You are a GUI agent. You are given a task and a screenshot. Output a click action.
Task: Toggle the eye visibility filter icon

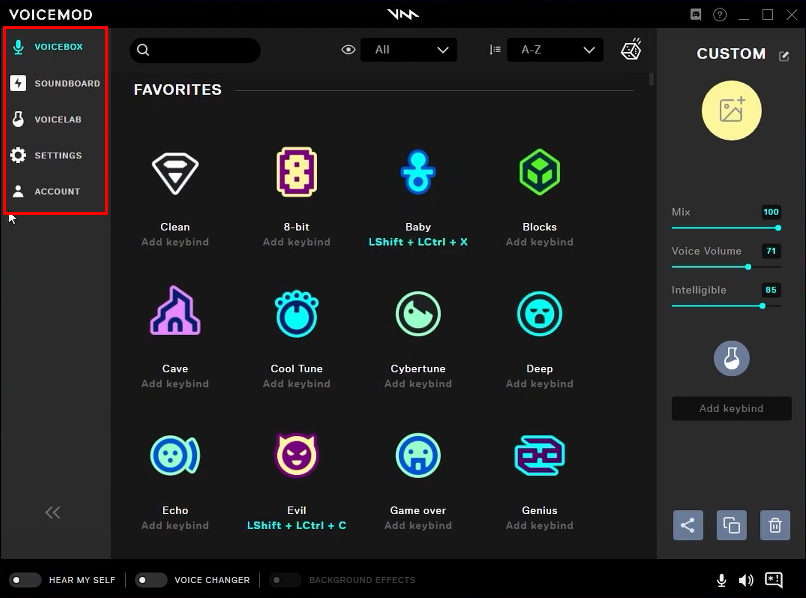[348, 50]
